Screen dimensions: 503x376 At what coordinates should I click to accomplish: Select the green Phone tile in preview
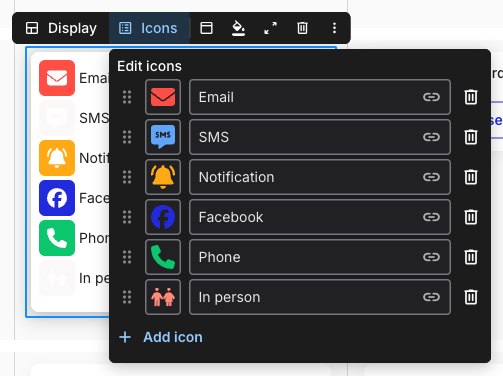57,238
